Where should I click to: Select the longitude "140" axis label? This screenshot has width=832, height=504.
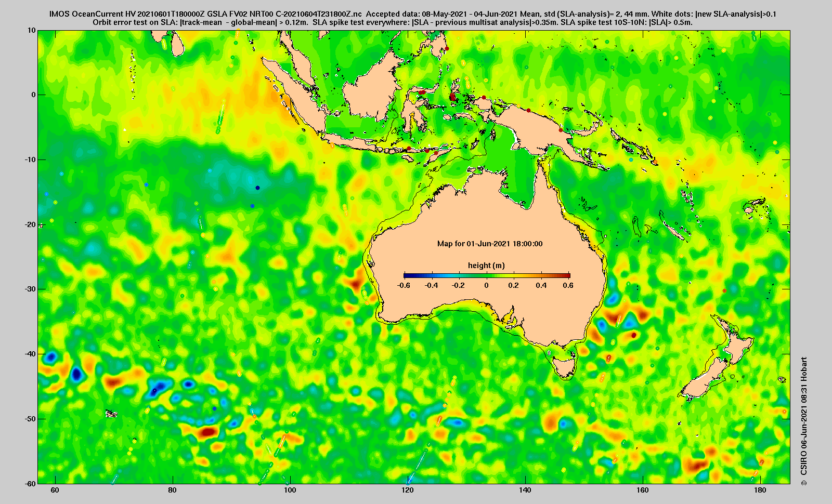(525, 490)
